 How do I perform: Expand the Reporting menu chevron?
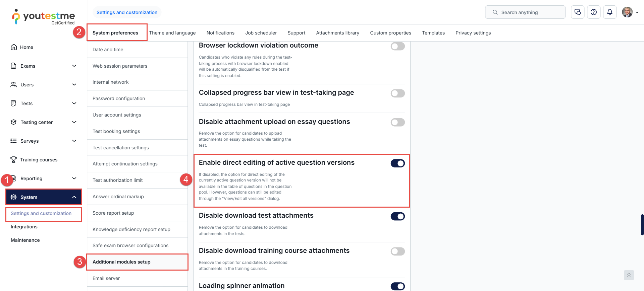pos(74,178)
